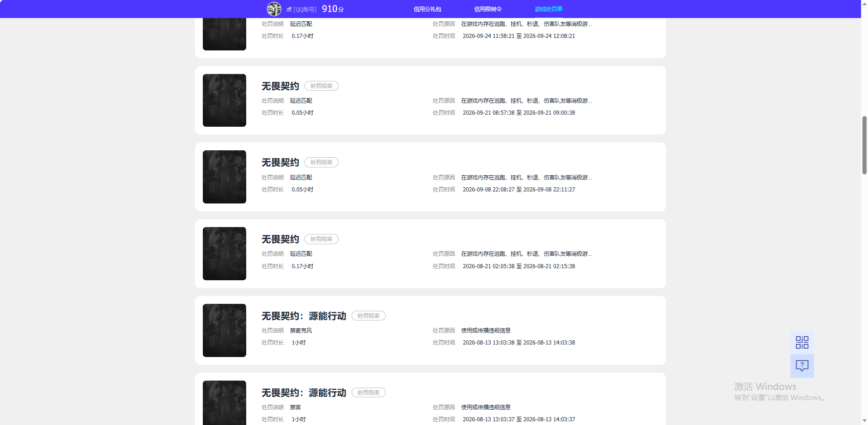Switch to 信用限制令 tab

point(488,9)
